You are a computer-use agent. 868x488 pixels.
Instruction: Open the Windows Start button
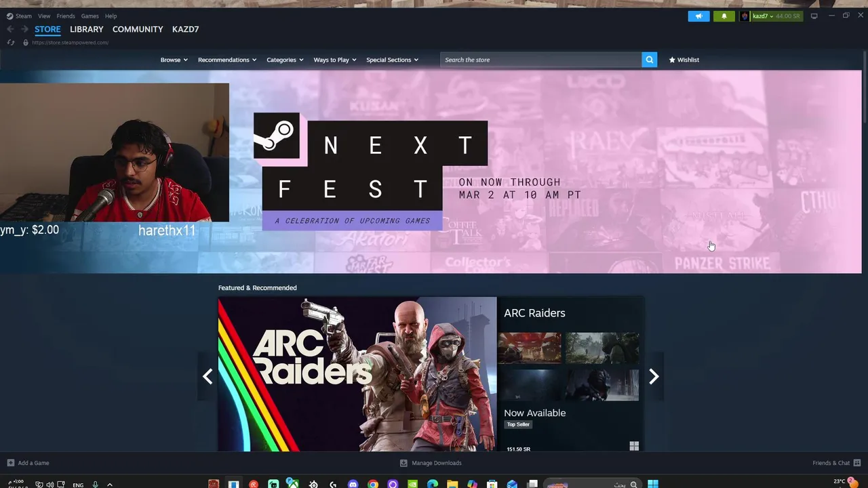point(652,484)
